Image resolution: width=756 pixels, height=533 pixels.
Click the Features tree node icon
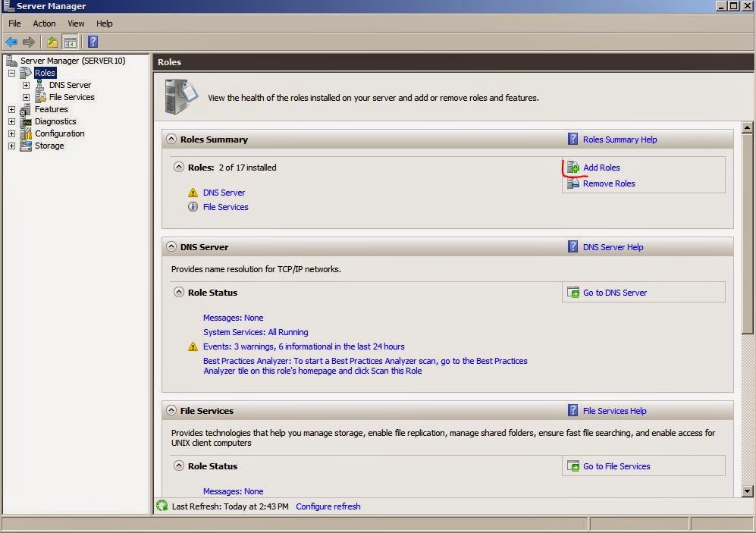26,109
